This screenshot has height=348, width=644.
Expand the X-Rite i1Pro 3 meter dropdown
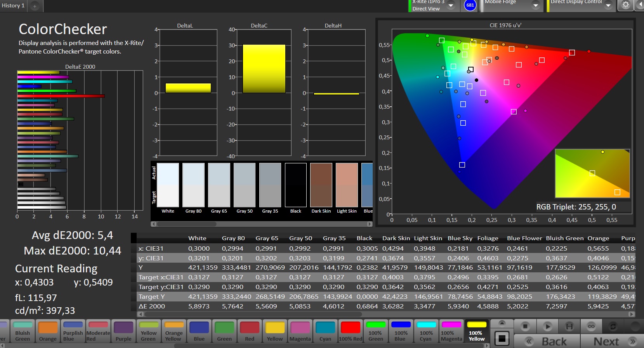tap(451, 5)
